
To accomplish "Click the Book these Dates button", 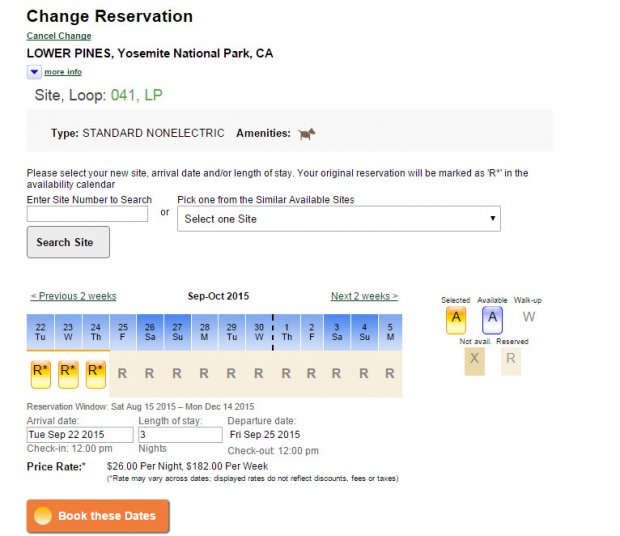I will pos(98,516).
